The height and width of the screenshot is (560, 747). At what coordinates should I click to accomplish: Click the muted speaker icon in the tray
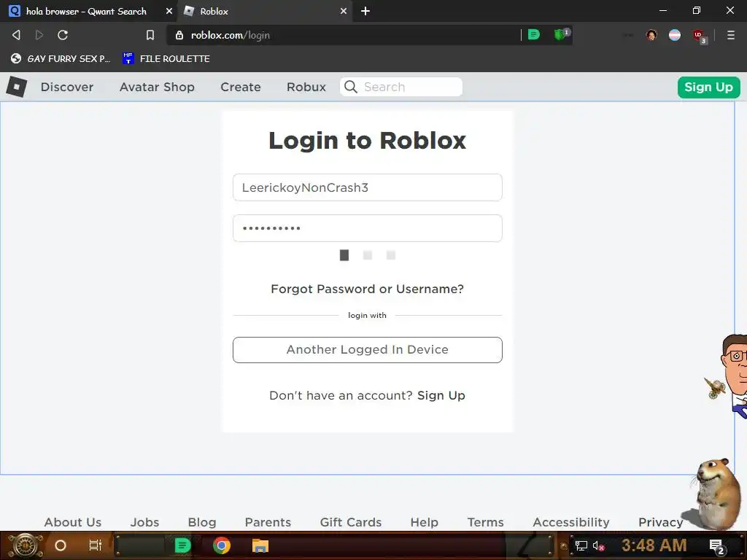click(x=598, y=546)
